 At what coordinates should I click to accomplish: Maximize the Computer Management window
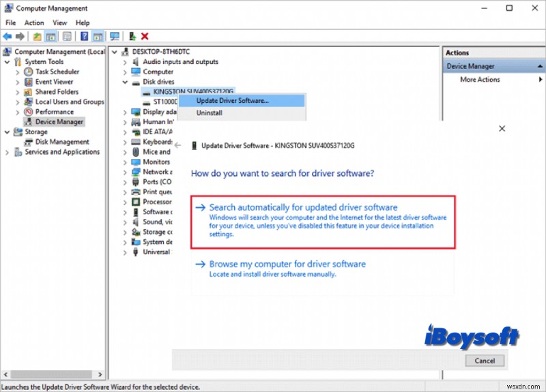click(509, 8)
